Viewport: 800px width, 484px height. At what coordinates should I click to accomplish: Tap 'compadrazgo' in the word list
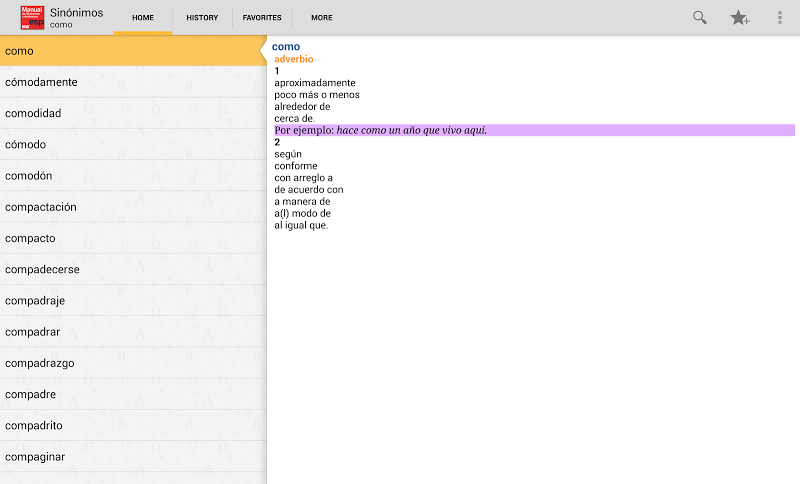pos(133,363)
